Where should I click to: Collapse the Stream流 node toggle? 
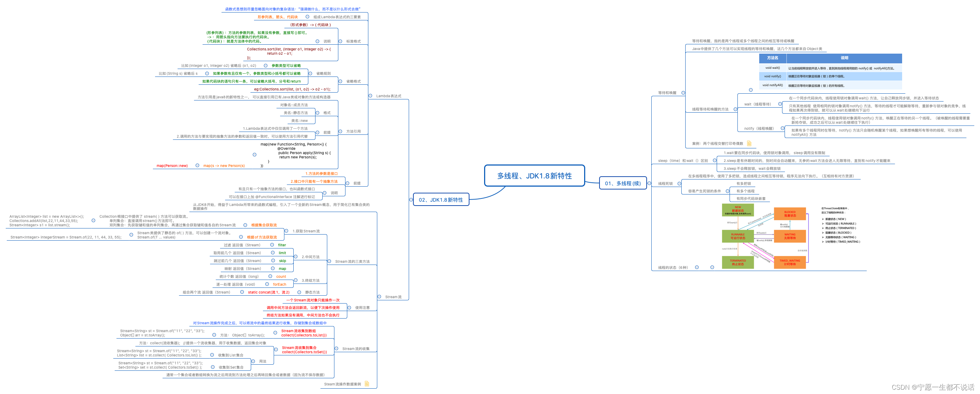pos(379,296)
